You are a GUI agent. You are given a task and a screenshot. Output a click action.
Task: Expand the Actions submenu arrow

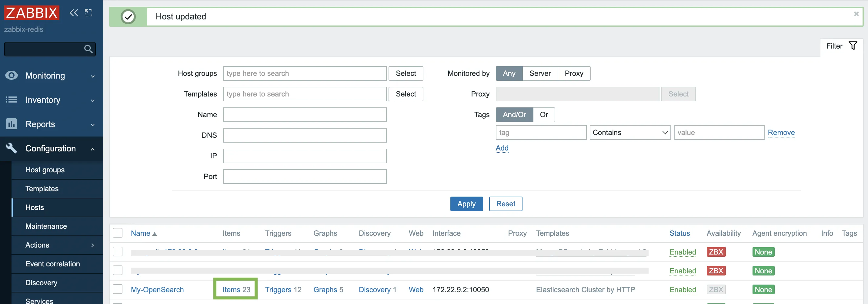pyautogui.click(x=93, y=245)
